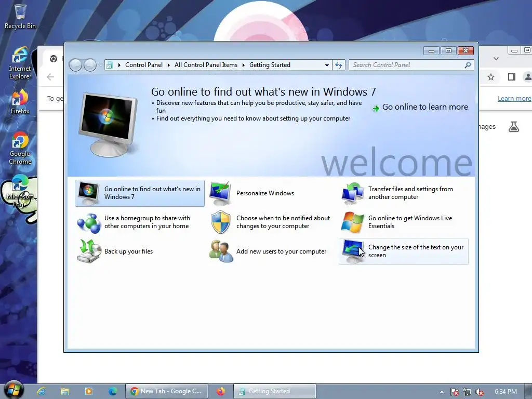Click the Transfer files computers icon
532x399 pixels.
point(353,193)
